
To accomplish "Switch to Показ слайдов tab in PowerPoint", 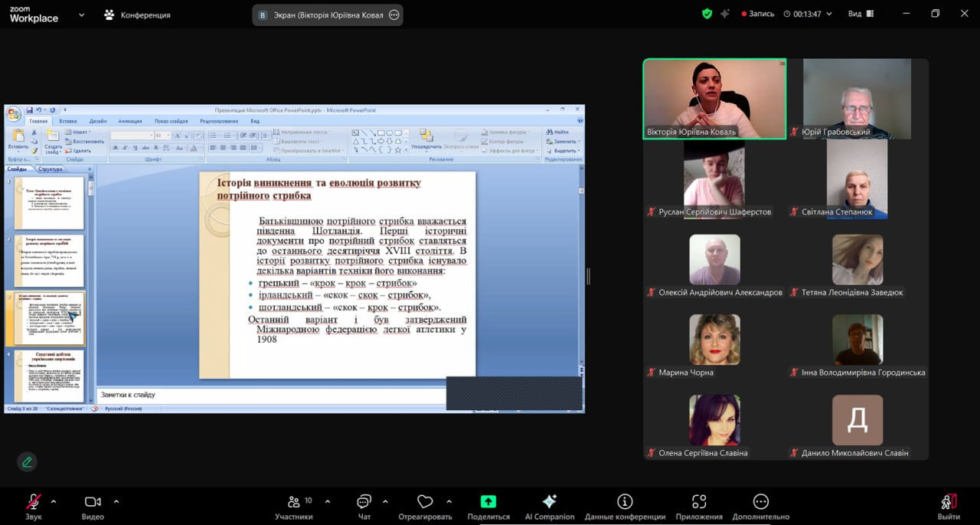I will pos(171,121).
